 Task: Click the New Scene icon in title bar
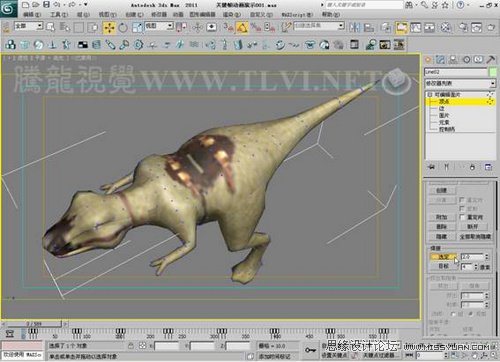[26, 5]
